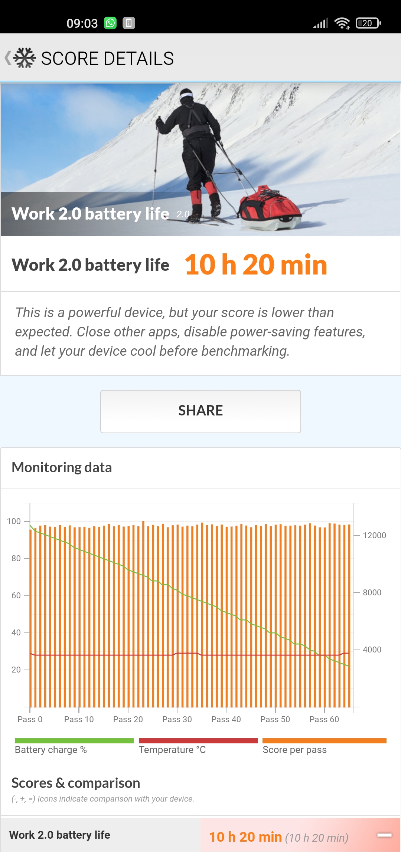Screen dimensions: 401x868
Task: Click the green battery charge color bar
Action: click(74, 741)
